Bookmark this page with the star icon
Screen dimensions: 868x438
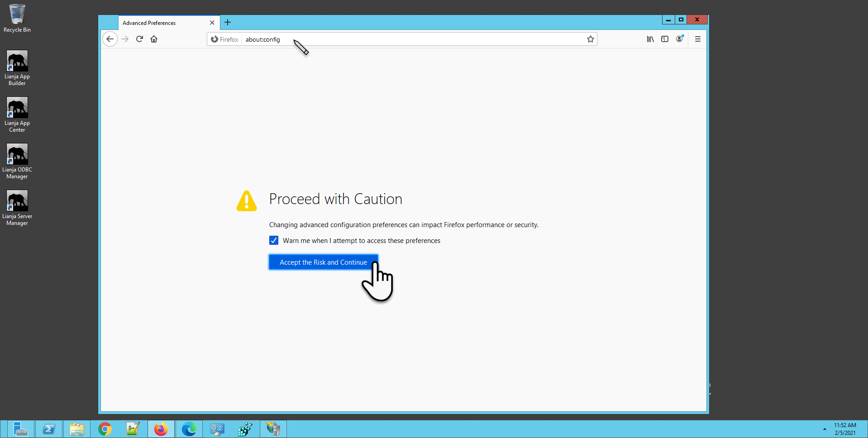coord(590,39)
